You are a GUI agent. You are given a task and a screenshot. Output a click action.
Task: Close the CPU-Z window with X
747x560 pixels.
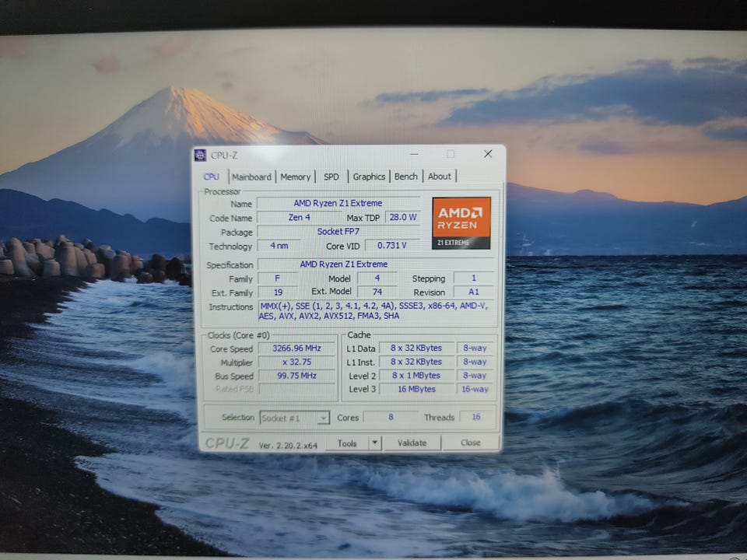point(488,154)
